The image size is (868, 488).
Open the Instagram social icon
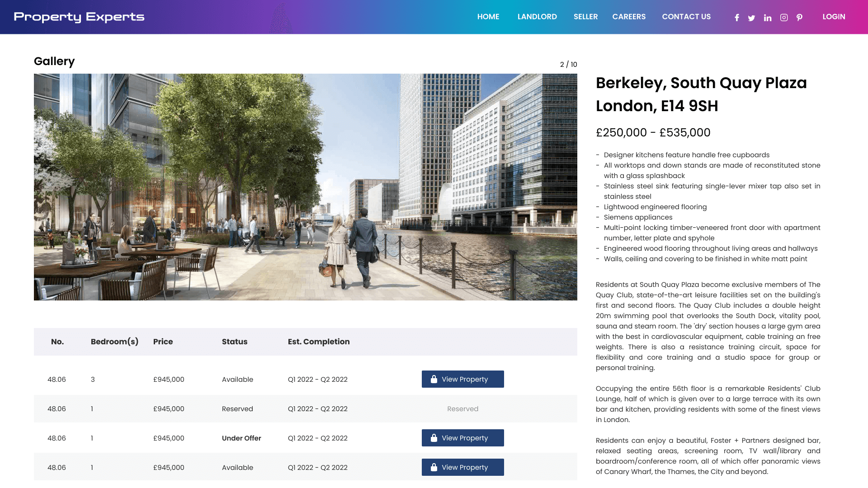(x=784, y=18)
